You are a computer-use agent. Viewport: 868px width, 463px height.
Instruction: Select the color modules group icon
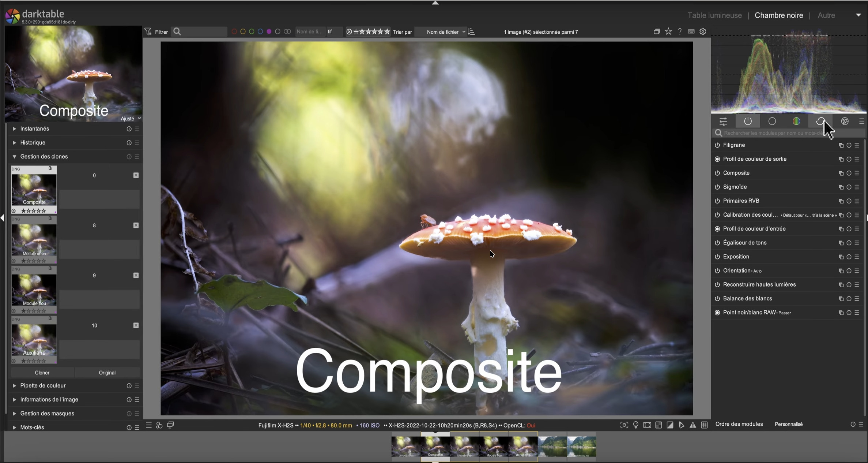tap(797, 121)
